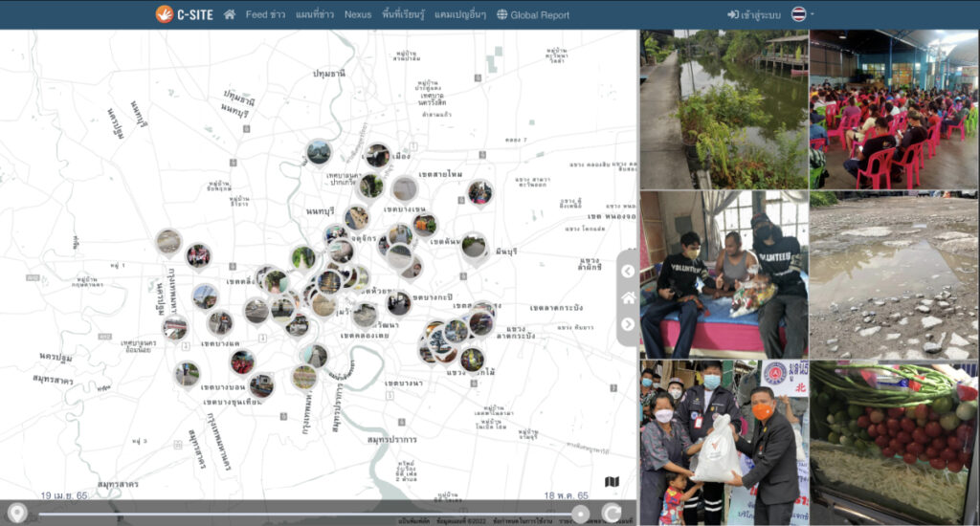This screenshot has width=980, height=526.
Task: Click the leftmost gray road photo marker
Action: tap(168, 242)
